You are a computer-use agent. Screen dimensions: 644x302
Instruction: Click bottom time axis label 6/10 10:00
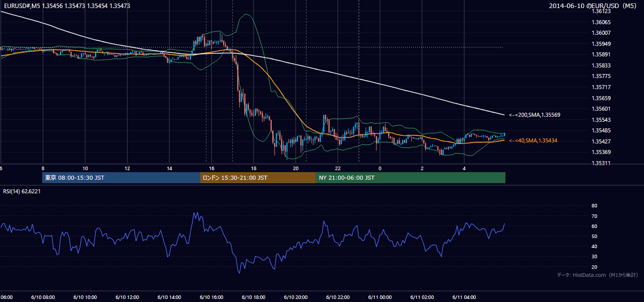click(85, 297)
